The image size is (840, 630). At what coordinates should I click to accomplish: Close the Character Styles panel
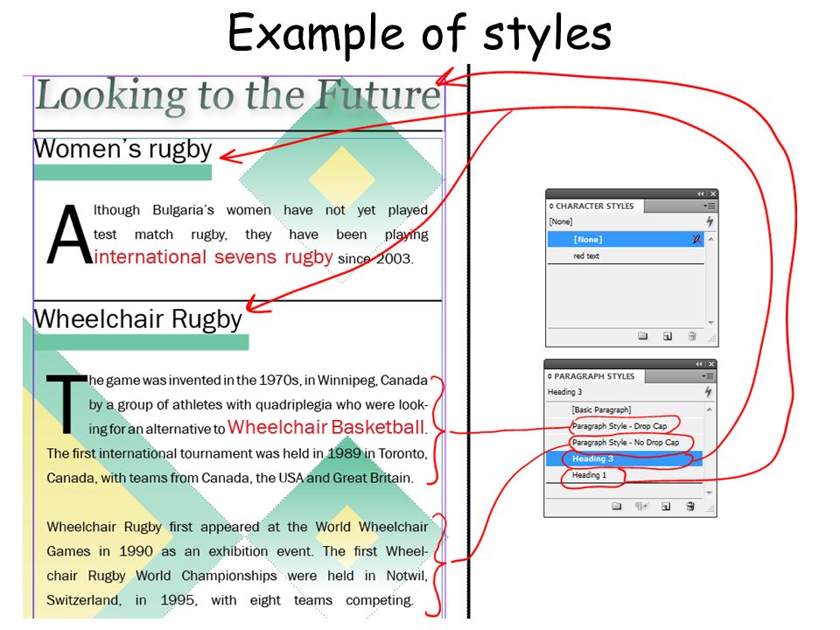pos(712,193)
